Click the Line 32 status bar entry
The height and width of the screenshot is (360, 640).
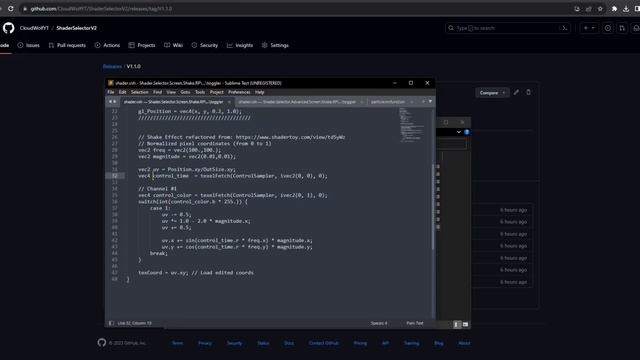134,323
